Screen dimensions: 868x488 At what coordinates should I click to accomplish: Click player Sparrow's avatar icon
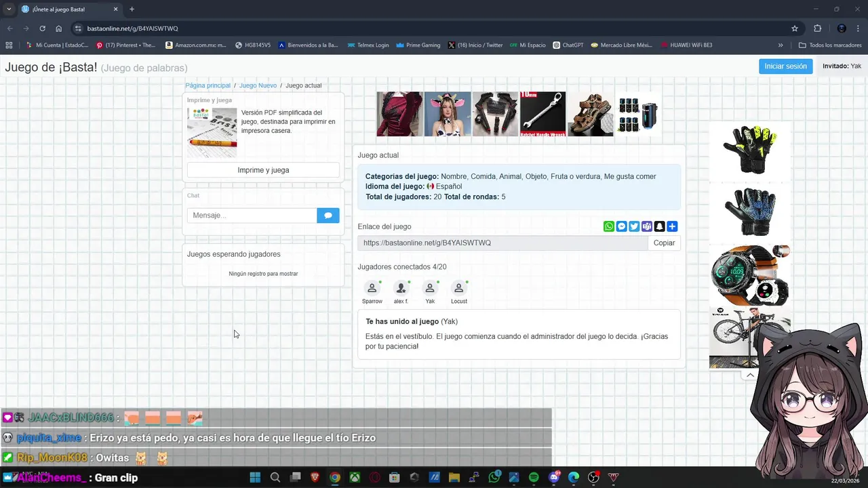[x=372, y=288]
